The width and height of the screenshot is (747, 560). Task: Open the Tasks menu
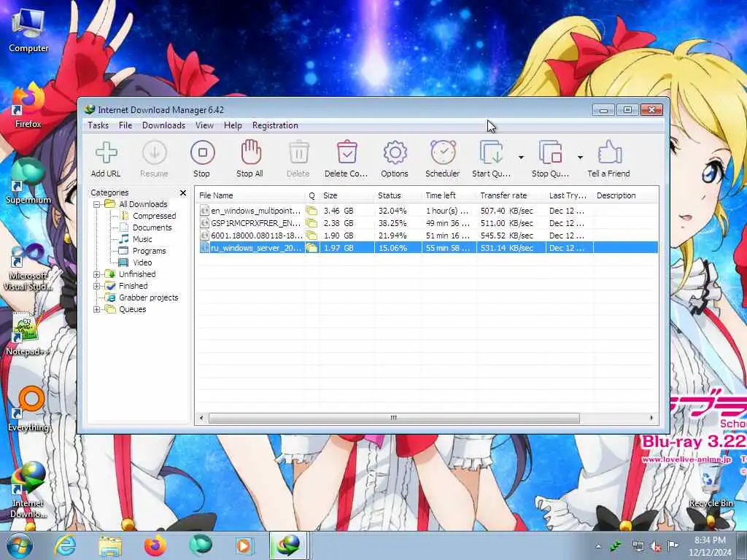(98, 125)
